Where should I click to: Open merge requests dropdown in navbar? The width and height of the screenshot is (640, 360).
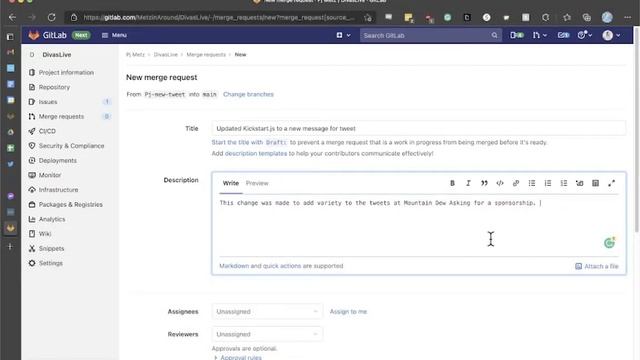tap(540, 36)
